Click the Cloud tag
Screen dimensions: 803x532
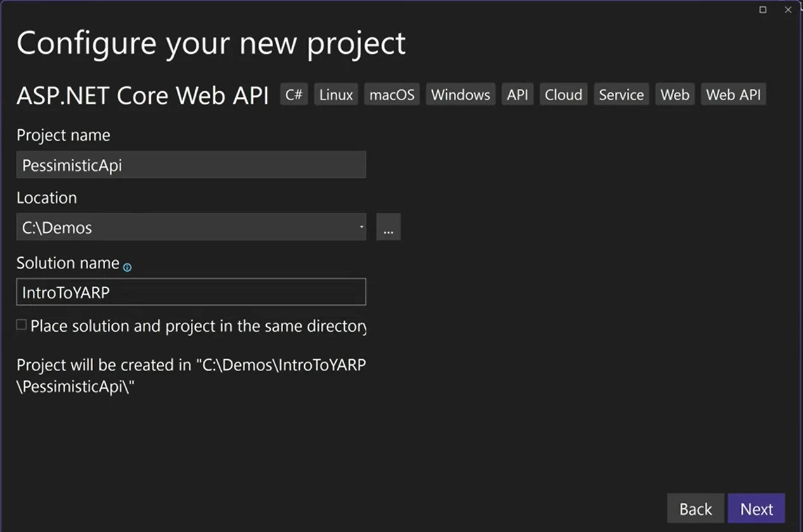[563, 95]
